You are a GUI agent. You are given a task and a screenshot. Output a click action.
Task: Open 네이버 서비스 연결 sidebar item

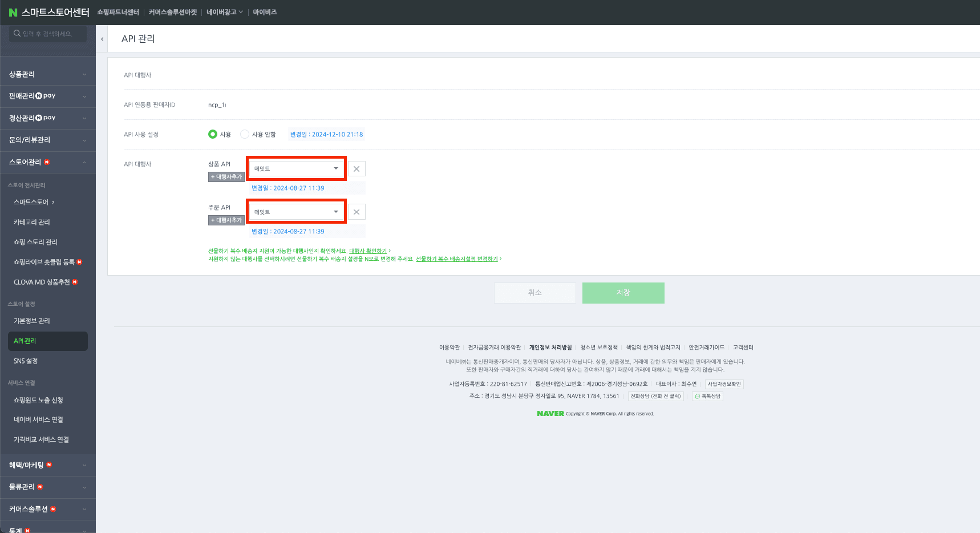pos(38,419)
